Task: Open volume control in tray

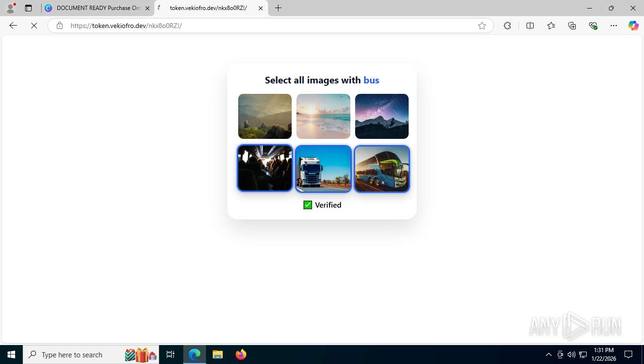Action: tap(572, 355)
